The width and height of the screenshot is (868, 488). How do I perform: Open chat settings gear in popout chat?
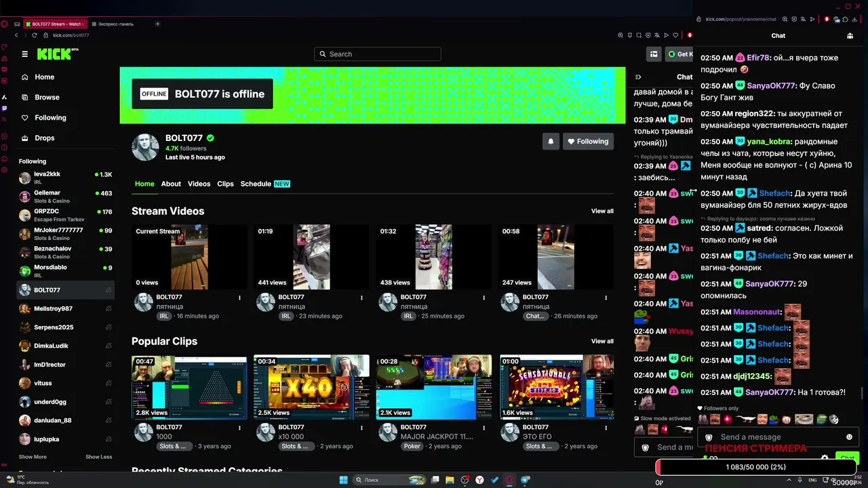(x=825, y=458)
